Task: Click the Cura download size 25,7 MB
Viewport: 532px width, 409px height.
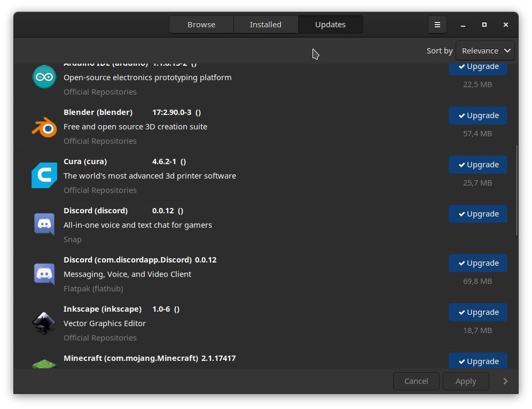Action: coord(478,183)
